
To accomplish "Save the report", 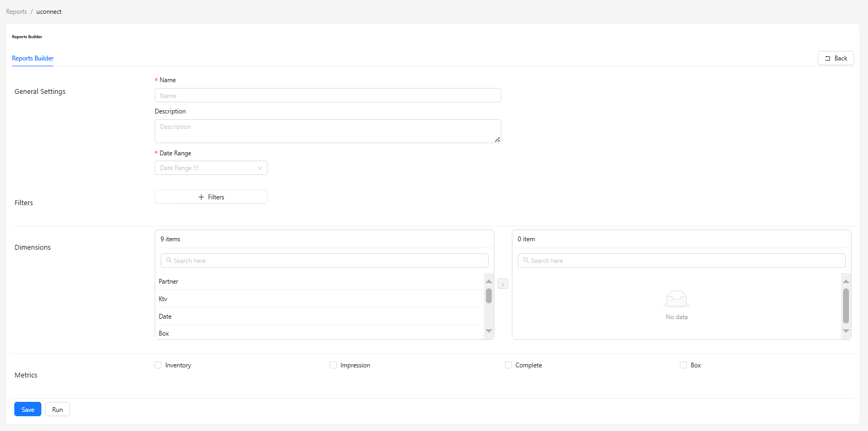I will [28, 409].
